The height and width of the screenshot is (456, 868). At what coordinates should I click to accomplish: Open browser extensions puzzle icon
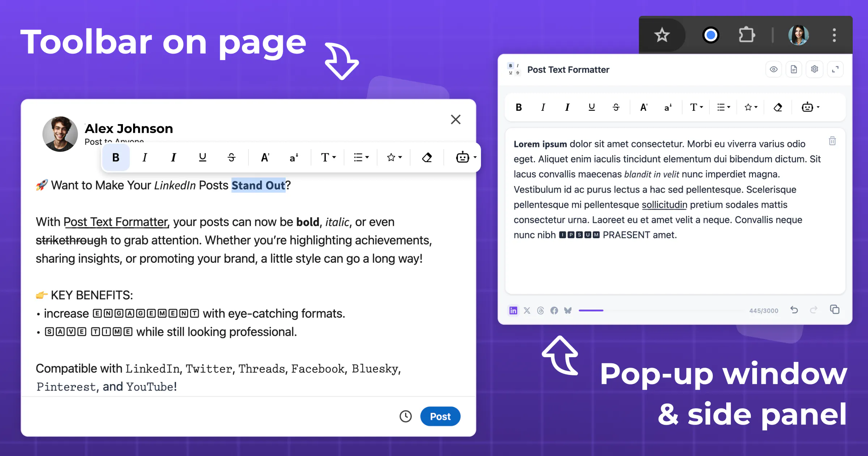[746, 35]
